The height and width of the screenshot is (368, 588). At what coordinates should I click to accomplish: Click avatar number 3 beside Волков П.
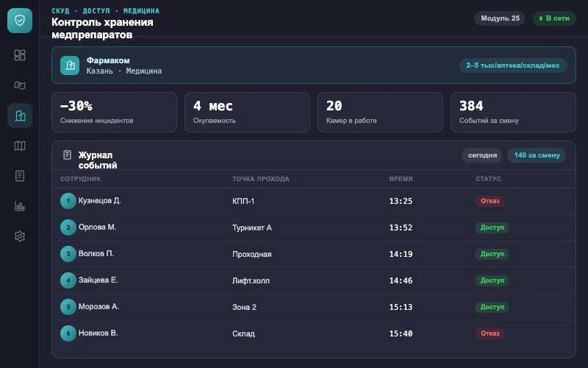coord(68,254)
